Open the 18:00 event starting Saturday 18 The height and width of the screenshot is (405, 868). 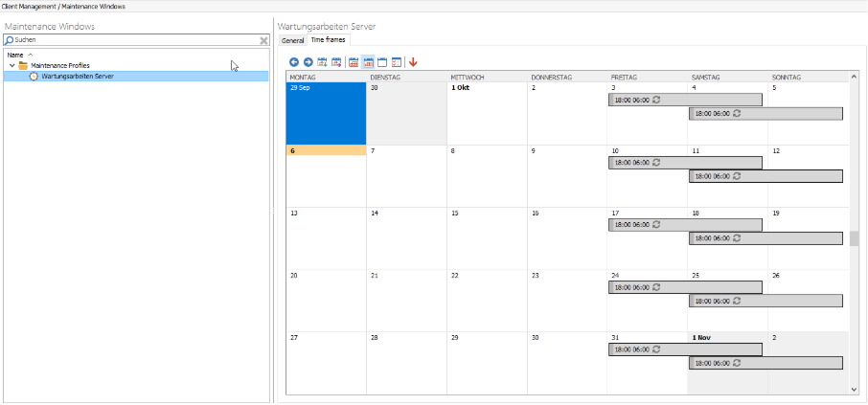(765, 238)
